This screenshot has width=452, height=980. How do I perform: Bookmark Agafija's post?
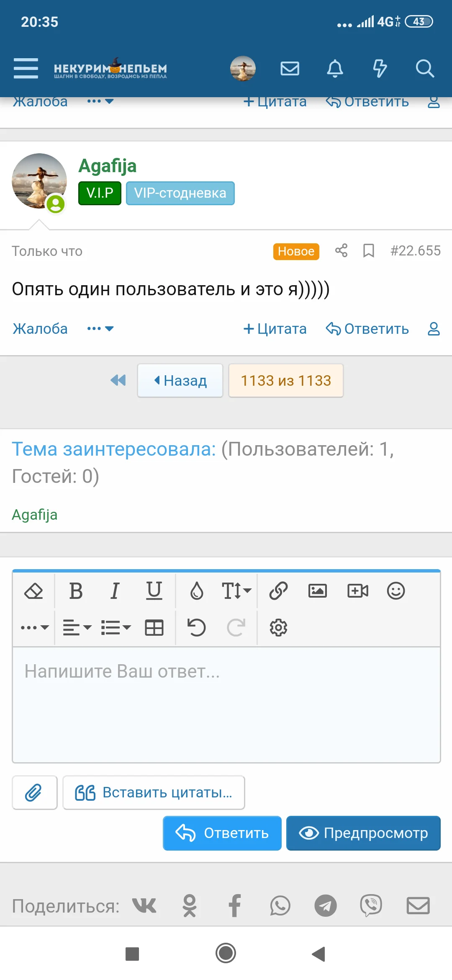(x=368, y=250)
